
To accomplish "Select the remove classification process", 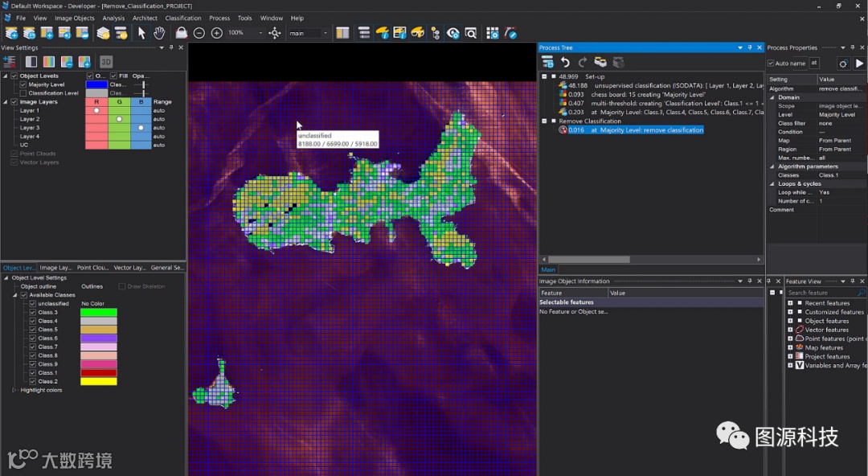I will pos(635,129).
